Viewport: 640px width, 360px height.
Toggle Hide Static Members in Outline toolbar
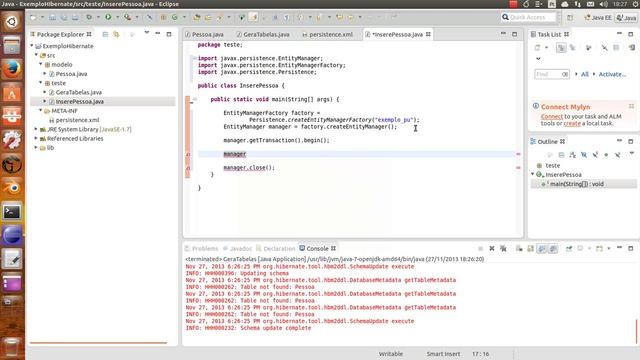pyautogui.click(x=596, y=155)
